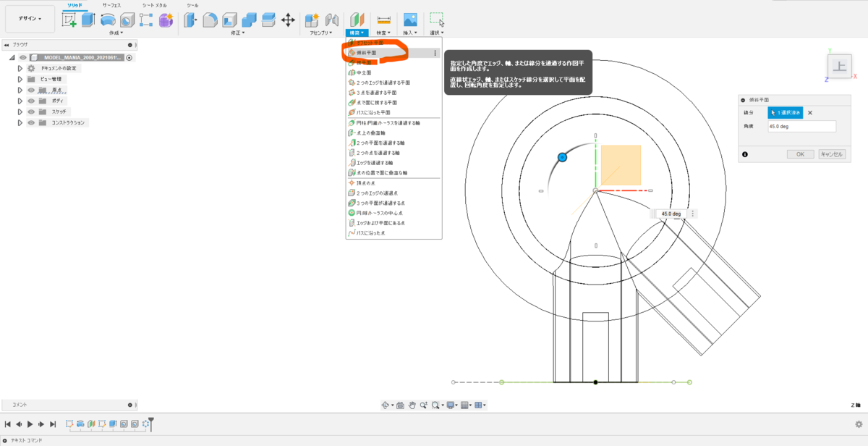Collapse the MODEL_MANIA root tree node
The image size is (868, 446).
(x=12, y=57)
